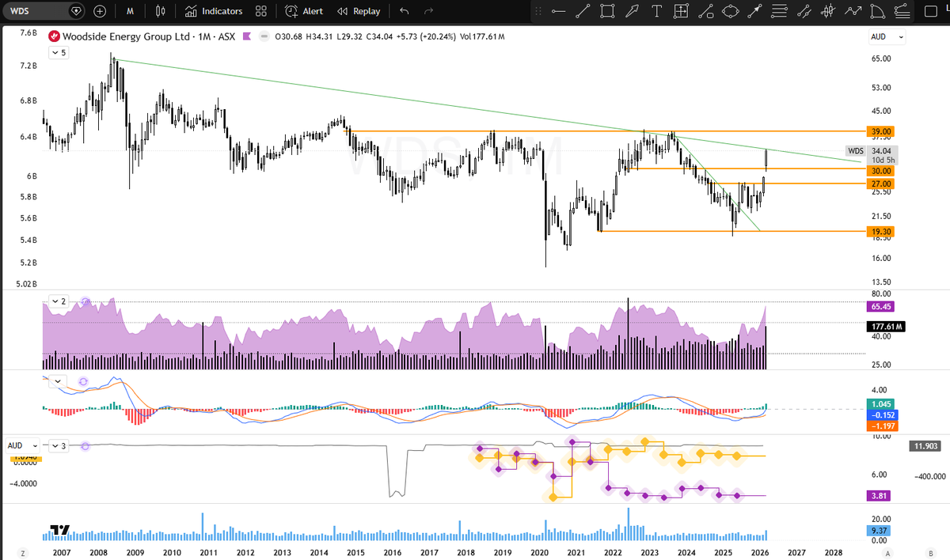950x560 pixels.
Task: Select the Bars Pattern tool
Action: (x=829, y=11)
